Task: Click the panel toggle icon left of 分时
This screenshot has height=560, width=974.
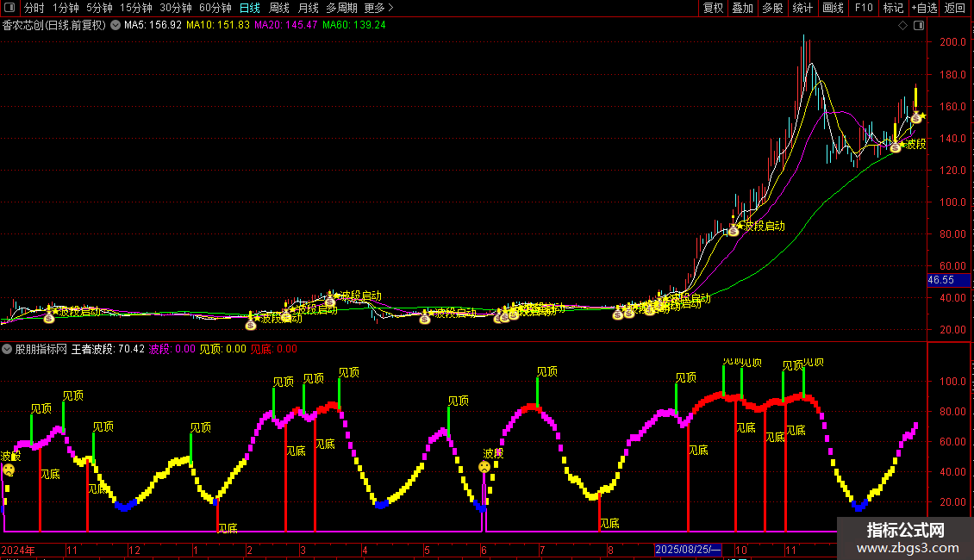Action: click(9, 8)
